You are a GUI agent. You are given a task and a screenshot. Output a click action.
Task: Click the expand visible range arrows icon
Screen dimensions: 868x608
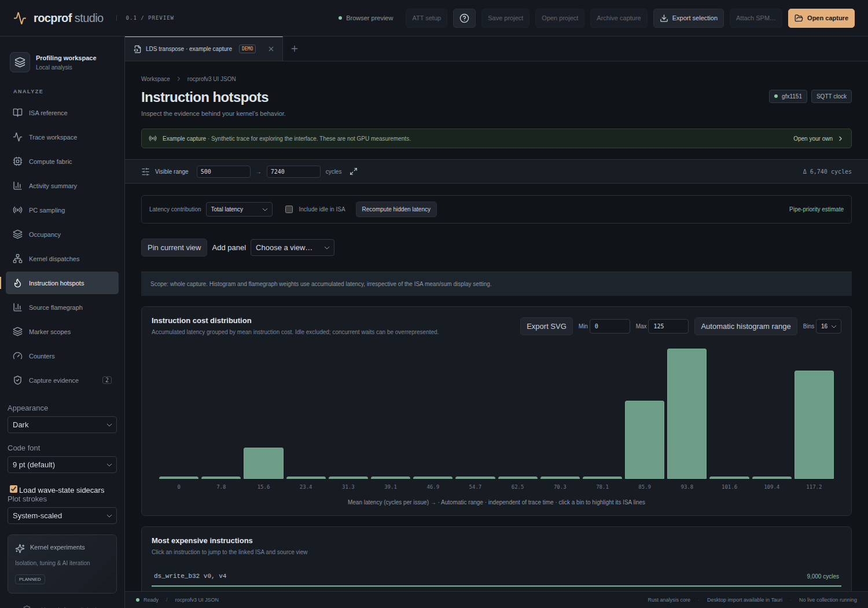(x=354, y=171)
